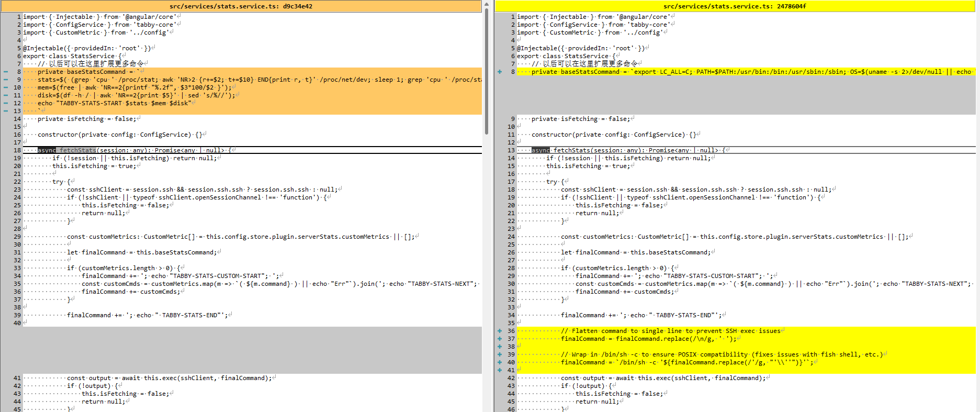Click the echo TABBY-STATS-START line in left pane

pyautogui.click(x=252, y=103)
